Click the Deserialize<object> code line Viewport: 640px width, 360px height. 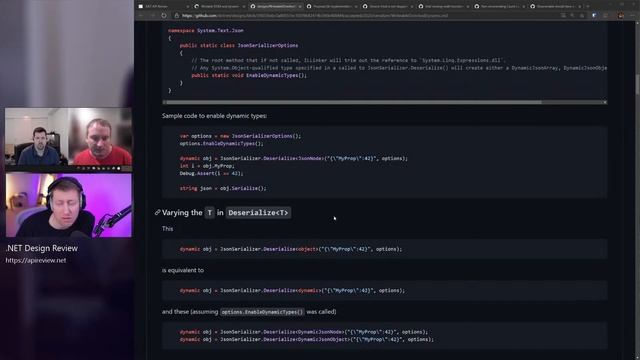[x=291, y=249]
